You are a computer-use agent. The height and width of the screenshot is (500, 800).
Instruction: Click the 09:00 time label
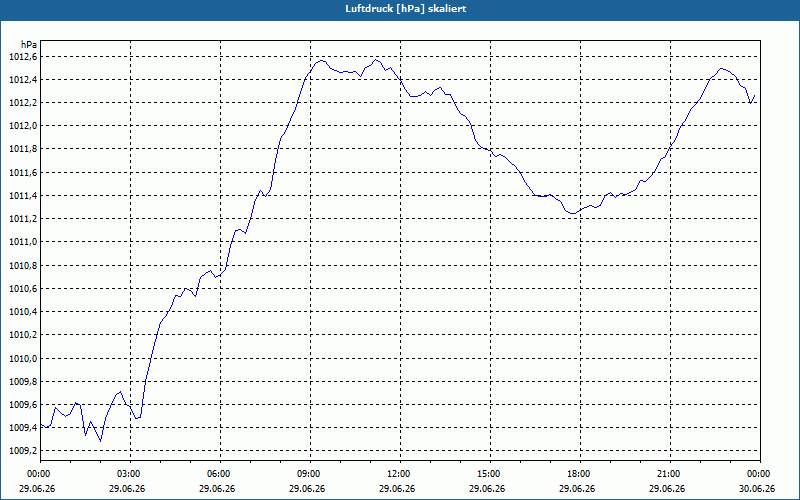point(310,474)
